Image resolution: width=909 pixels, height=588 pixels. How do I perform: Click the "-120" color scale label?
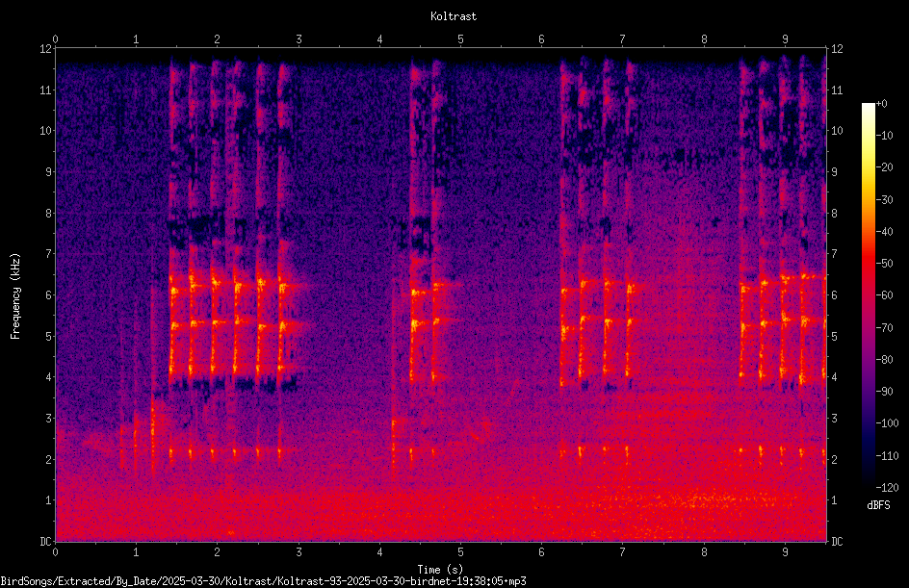[887, 487]
